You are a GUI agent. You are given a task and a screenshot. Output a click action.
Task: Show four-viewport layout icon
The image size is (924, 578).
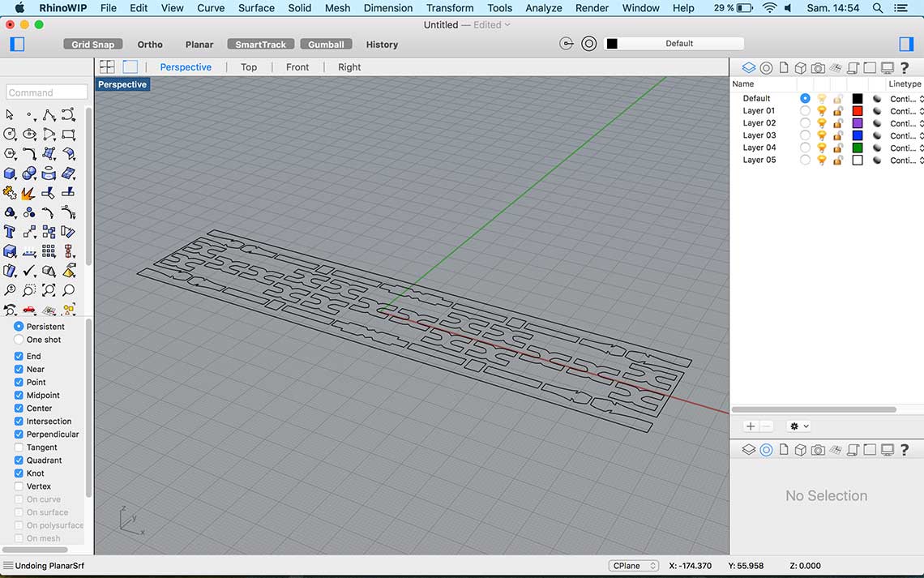tap(107, 66)
